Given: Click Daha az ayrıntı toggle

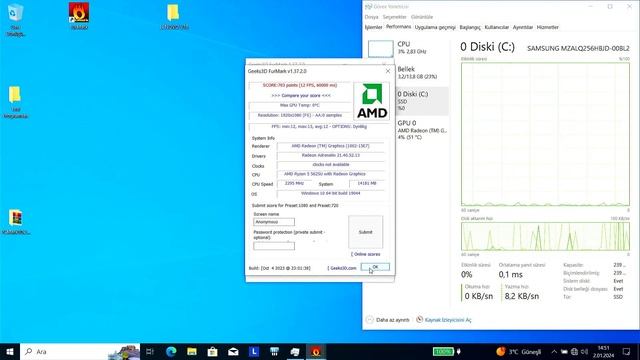Looking at the screenshot, I should coord(388,320).
